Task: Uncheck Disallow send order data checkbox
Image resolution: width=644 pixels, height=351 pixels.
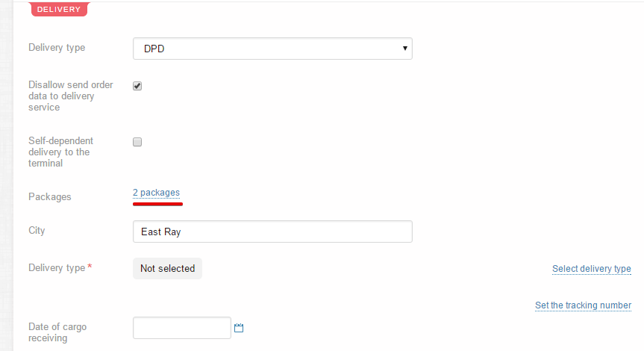Action: point(137,86)
